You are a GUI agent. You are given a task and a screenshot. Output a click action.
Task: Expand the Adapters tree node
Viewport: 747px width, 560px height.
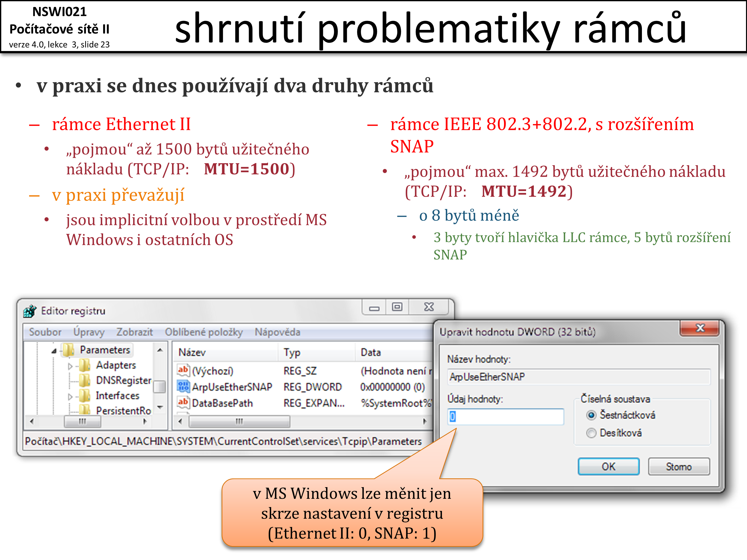coord(70,366)
